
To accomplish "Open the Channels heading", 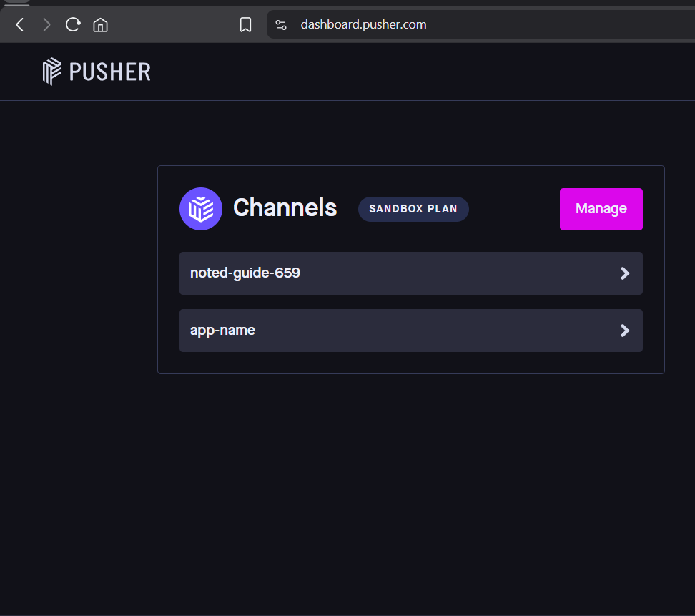I will coord(285,207).
